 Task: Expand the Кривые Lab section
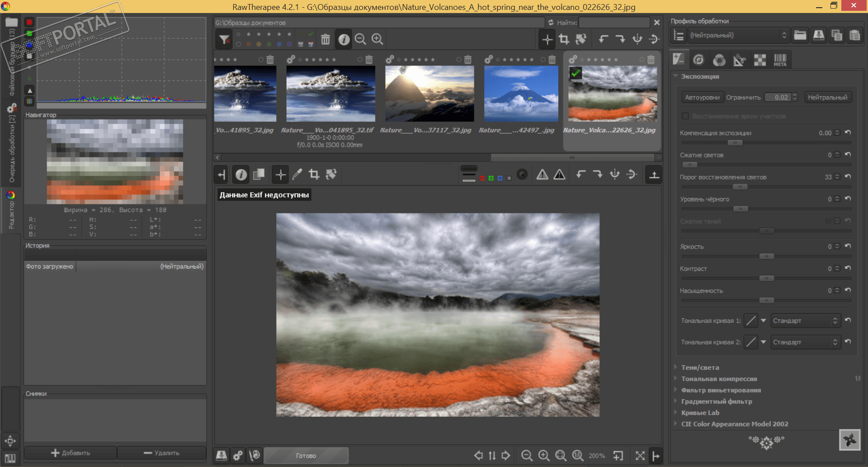700,413
